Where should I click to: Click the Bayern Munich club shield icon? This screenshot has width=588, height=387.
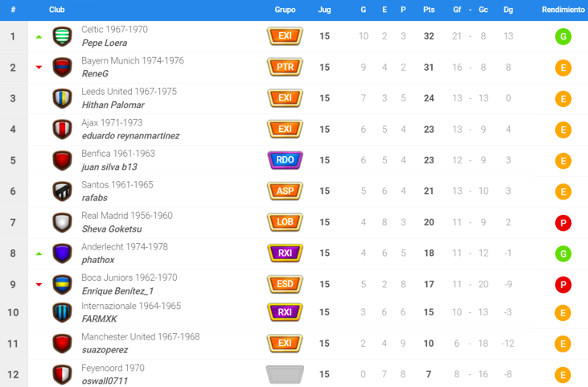click(62, 68)
